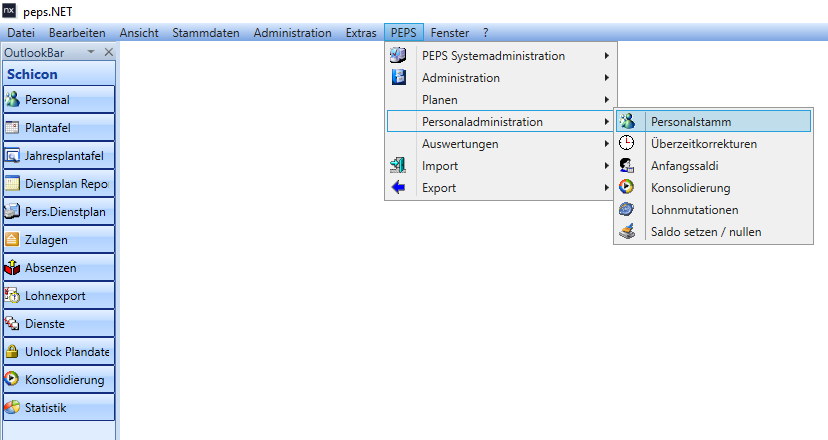This screenshot has width=828, height=440.
Task: Open Absenzen from the OutlookBar
Action: click(59, 268)
